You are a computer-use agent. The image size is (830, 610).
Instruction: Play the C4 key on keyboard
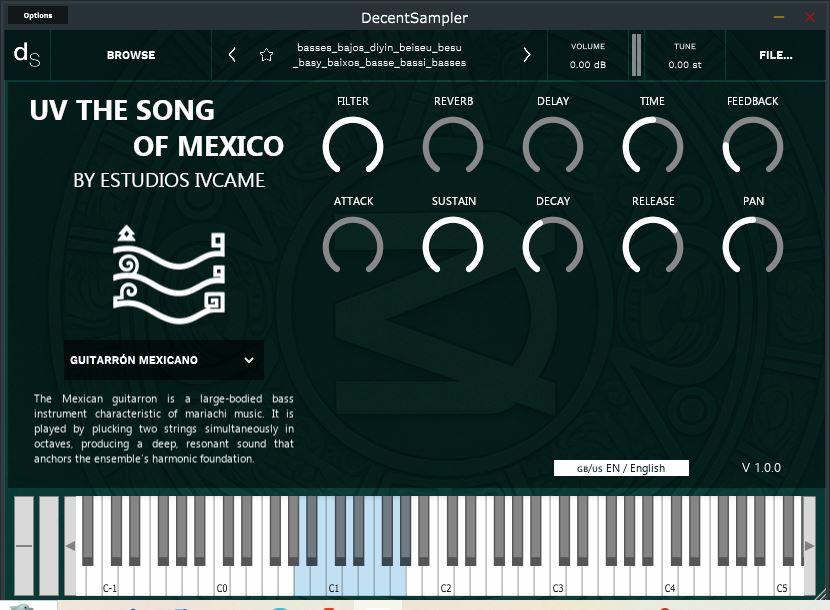tap(670, 581)
